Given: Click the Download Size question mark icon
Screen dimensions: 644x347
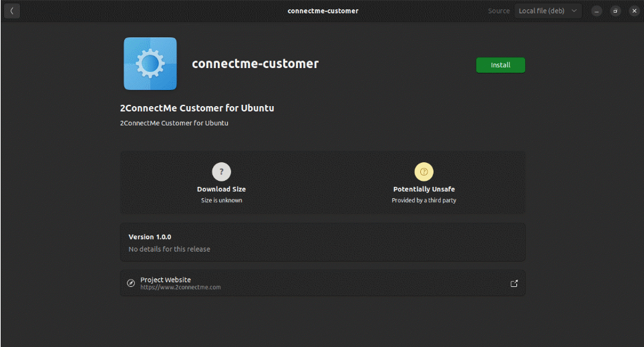Looking at the screenshot, I should click(x=221, y=172).
